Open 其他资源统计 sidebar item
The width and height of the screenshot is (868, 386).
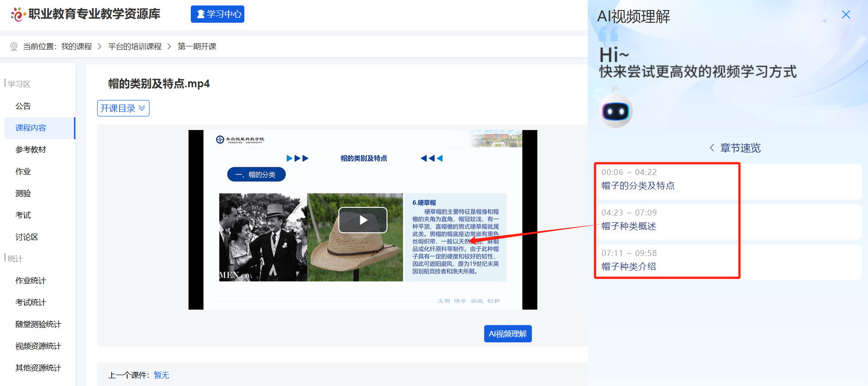[x=38, y=368]
